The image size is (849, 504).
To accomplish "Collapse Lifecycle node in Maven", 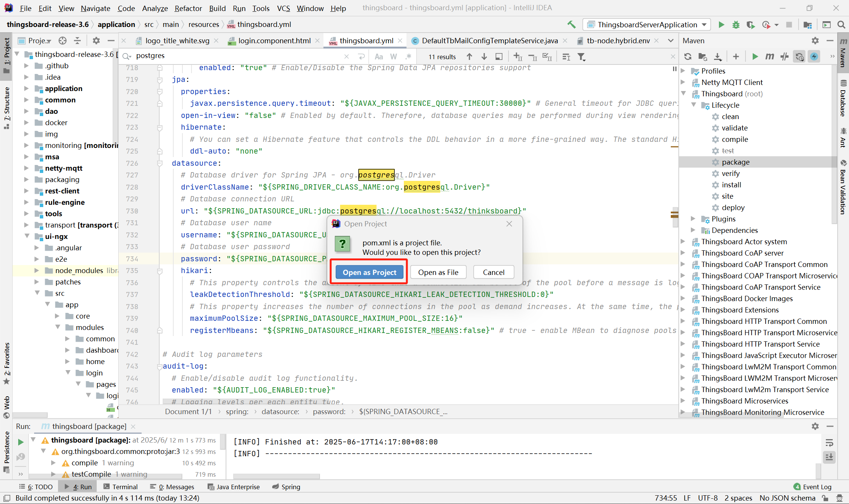I will pos(694,105).
